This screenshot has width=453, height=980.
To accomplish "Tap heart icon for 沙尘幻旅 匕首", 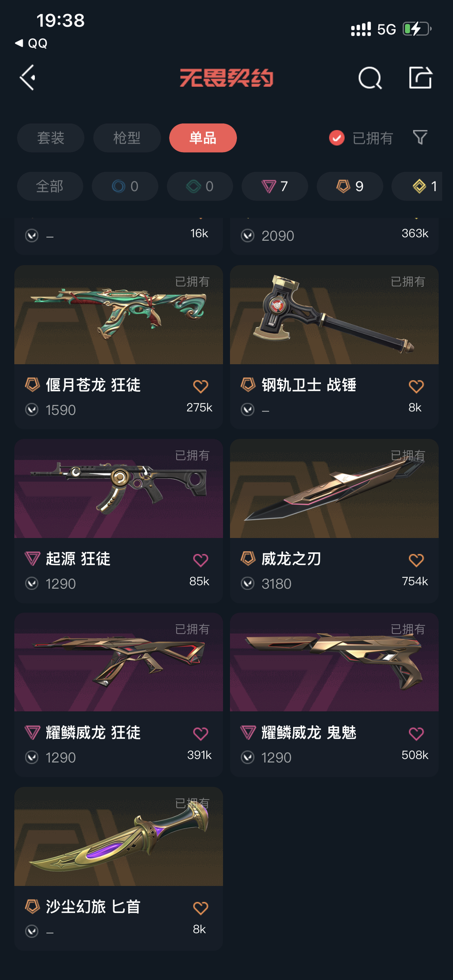I will (x=200, y=908).
